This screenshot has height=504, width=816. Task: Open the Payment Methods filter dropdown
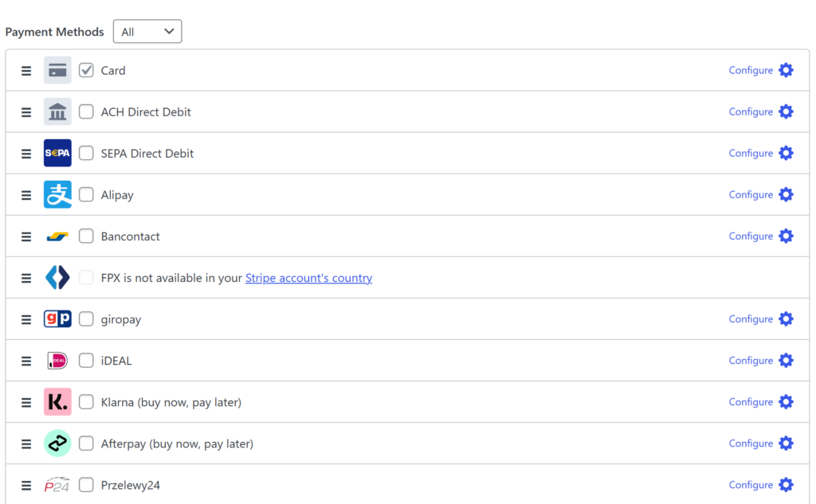[147, 32]
